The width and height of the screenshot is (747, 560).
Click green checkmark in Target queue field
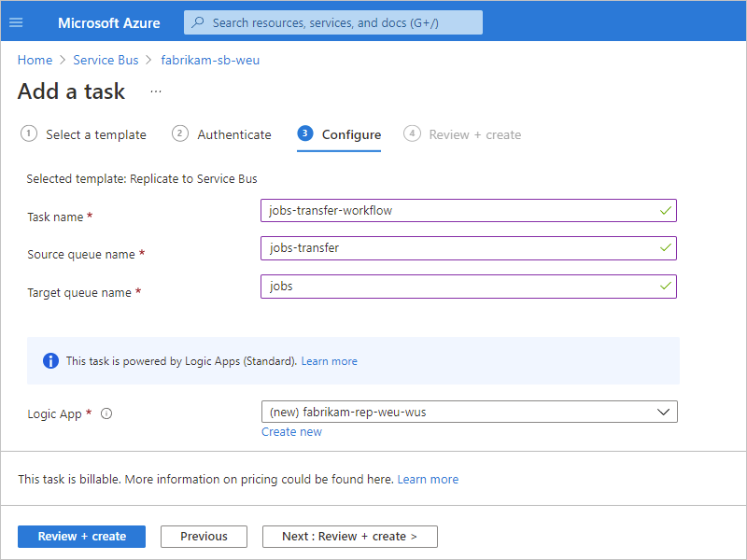click(666, 287)
